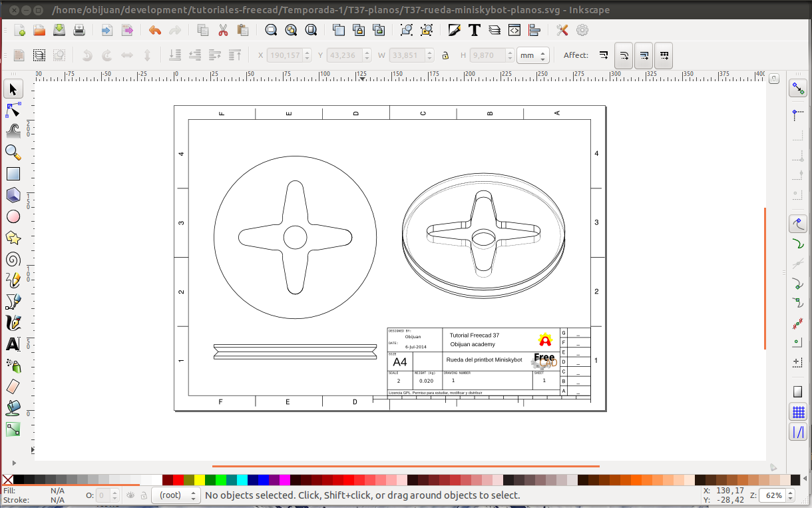Click the zoom percentage field
The width and height of the screenshot is (812, 508).
[x=773, y=495]
